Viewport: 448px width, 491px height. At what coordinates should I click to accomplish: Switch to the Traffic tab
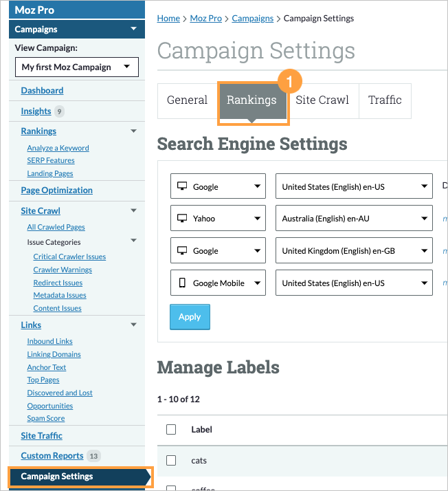[385, 100]
